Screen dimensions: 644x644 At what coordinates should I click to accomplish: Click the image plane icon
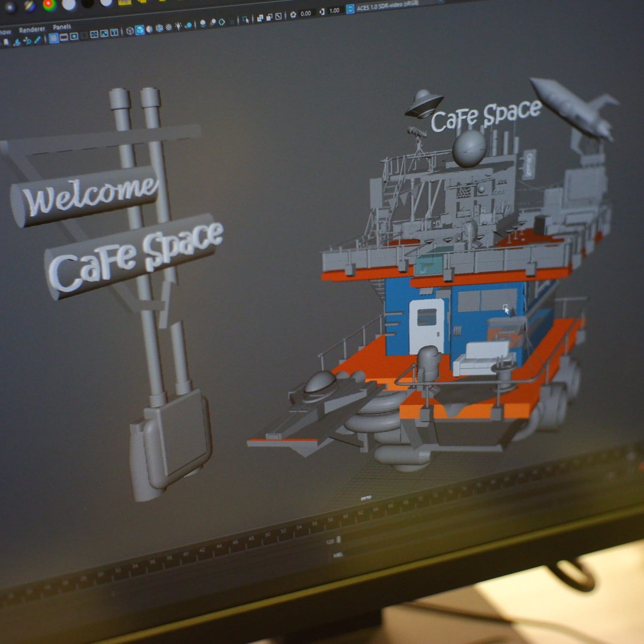(17, 42)
